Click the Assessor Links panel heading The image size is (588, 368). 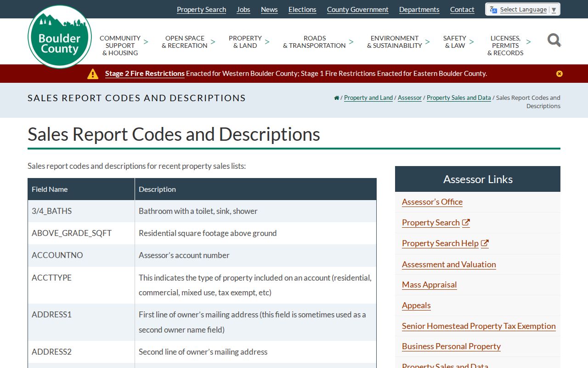[478, 179]
